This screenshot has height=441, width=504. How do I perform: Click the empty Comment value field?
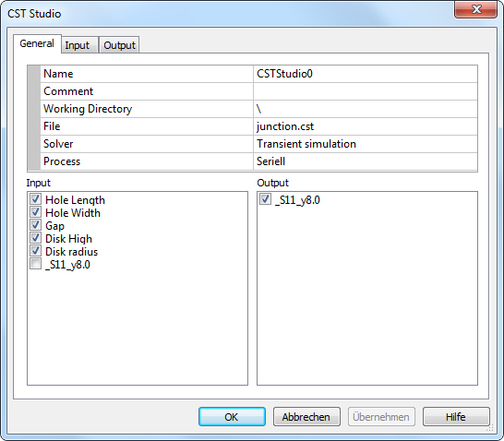[366, 91]
